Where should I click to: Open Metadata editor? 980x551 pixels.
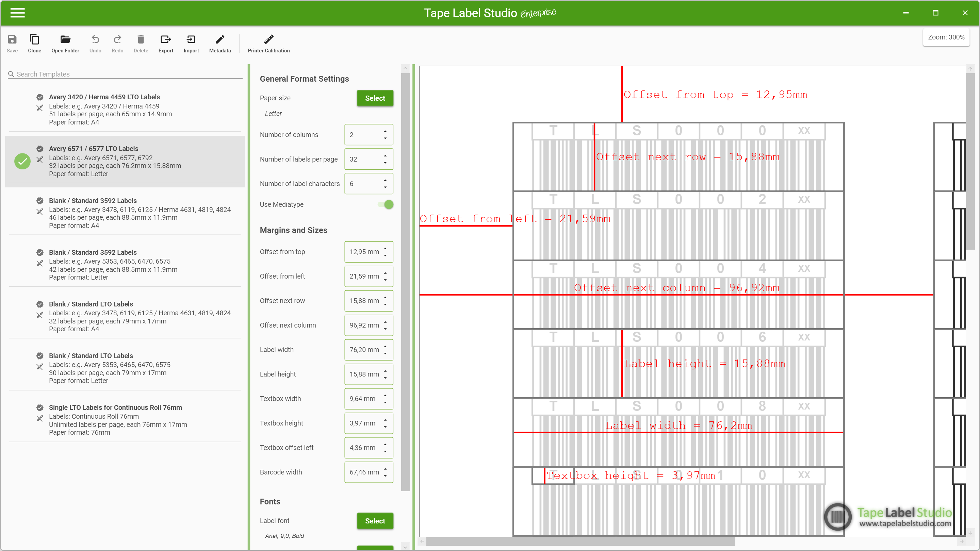point(220,43)
